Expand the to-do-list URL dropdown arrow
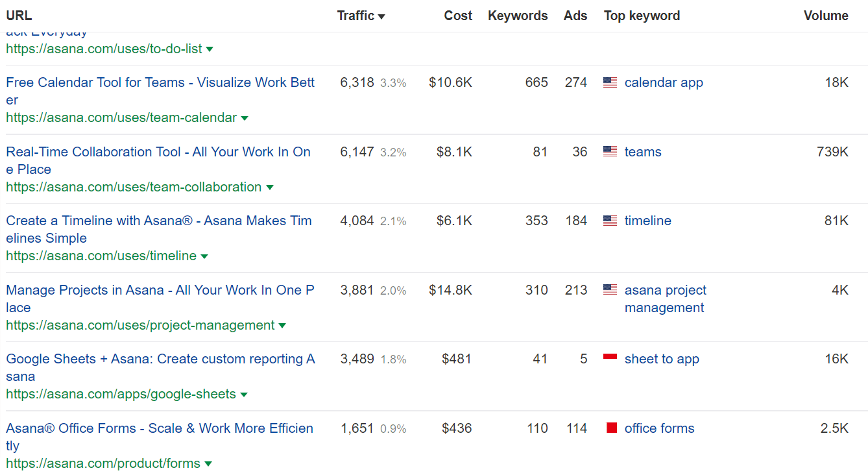Viewport: 868px width, 475px height. (210, 49)
